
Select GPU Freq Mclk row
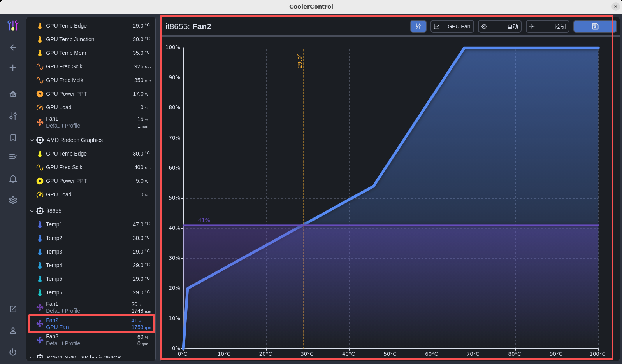click(x=92, y=80)
